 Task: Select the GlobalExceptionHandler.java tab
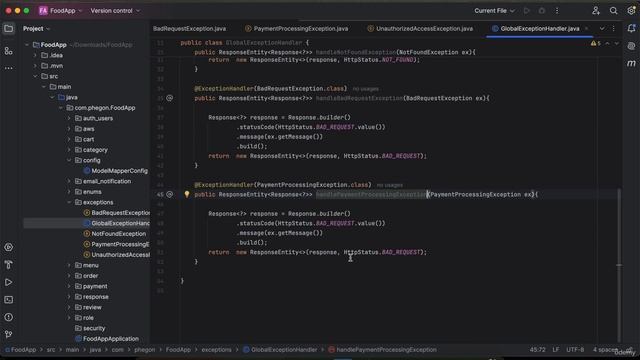540,29
